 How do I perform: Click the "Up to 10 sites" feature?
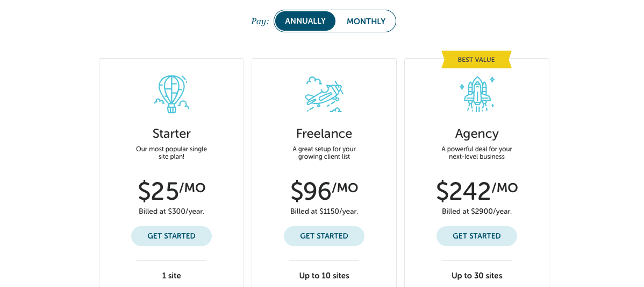pos(324,276)
